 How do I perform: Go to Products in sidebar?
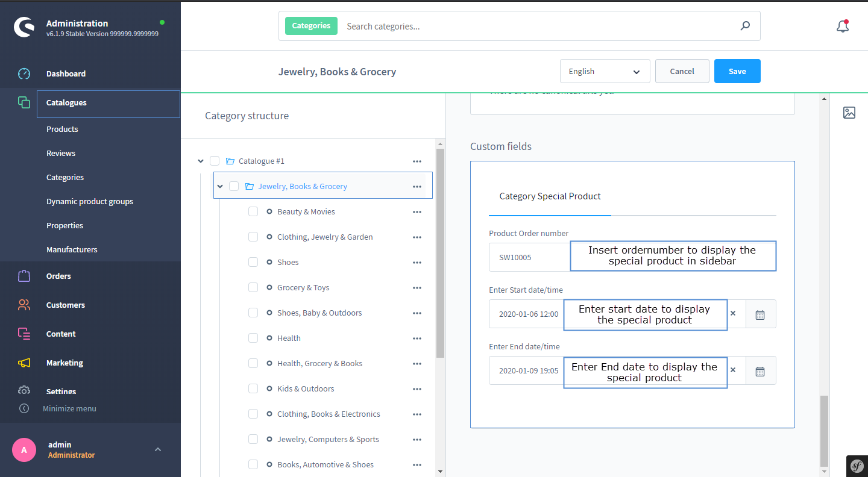tap(62, 129)
